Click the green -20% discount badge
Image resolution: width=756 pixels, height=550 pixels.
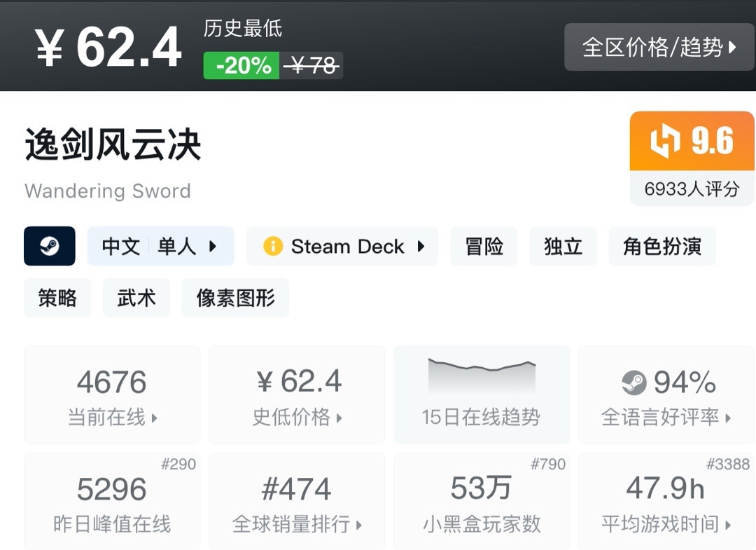point(241,66)
